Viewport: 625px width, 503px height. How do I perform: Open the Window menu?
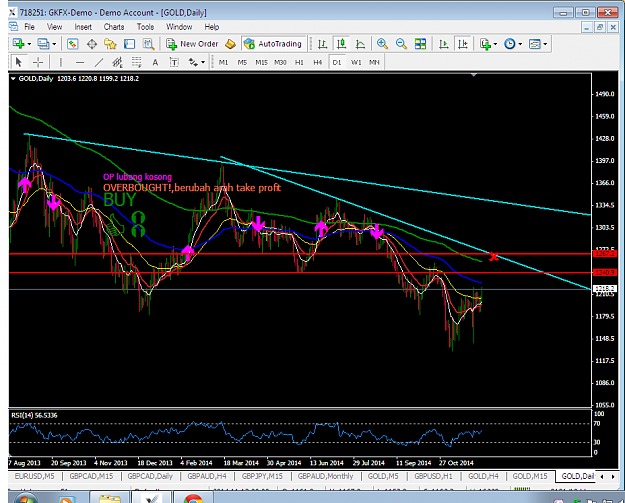(179, 27)
